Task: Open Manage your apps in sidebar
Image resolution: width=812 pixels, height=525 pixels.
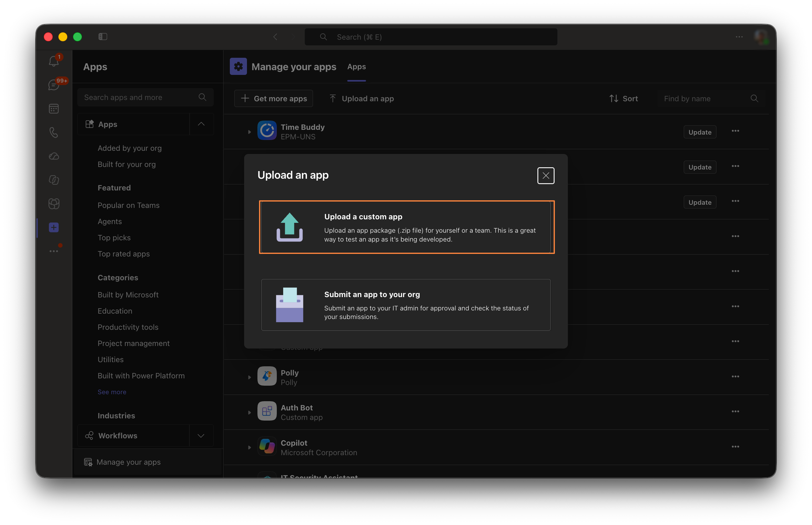Action: point(148,462)
